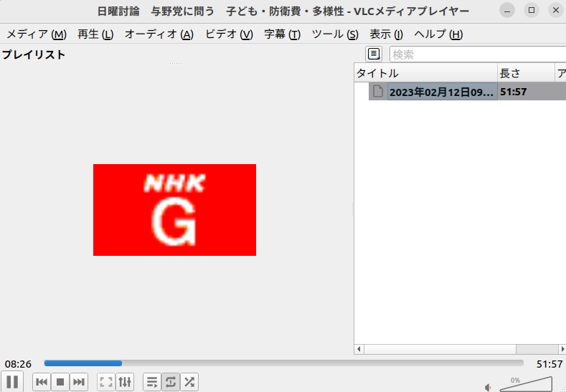Click the elapsed time 08:26 label
Screen dimensions: 566x392
(18, 364)
